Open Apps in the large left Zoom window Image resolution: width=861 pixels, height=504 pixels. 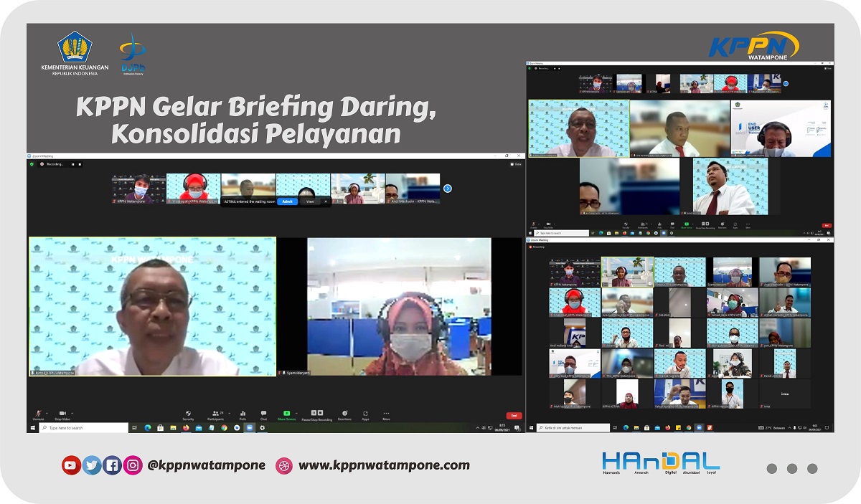(365, 414)
